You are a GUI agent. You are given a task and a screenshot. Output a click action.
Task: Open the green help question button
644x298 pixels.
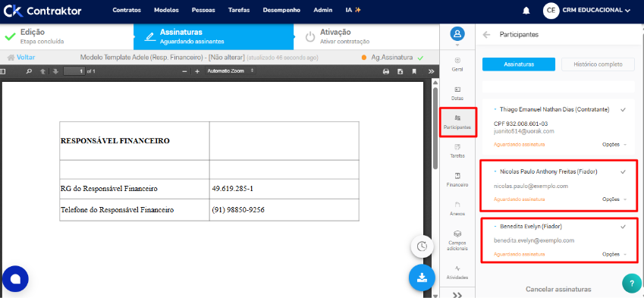632,283
